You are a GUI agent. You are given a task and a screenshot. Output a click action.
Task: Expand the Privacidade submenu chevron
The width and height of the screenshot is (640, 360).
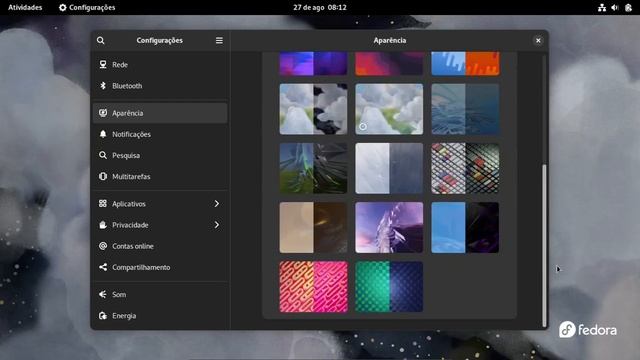pyautogui.click(x=217, y=224)
